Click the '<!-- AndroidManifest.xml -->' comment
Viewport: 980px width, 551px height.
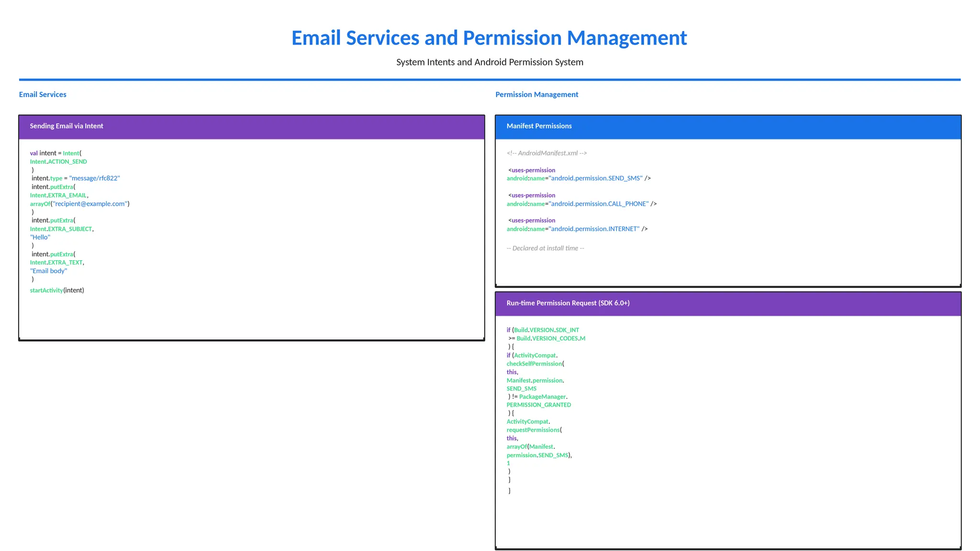click(x=547, y=153)
